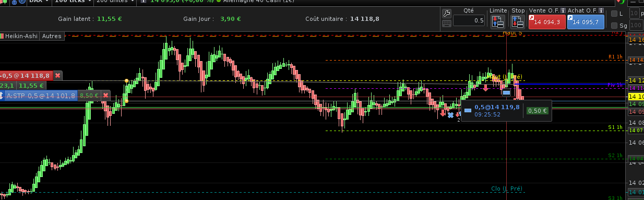644x200 pixels.
Task: Click the upper yellow anchor dot on chart
Action: (126, 80)
